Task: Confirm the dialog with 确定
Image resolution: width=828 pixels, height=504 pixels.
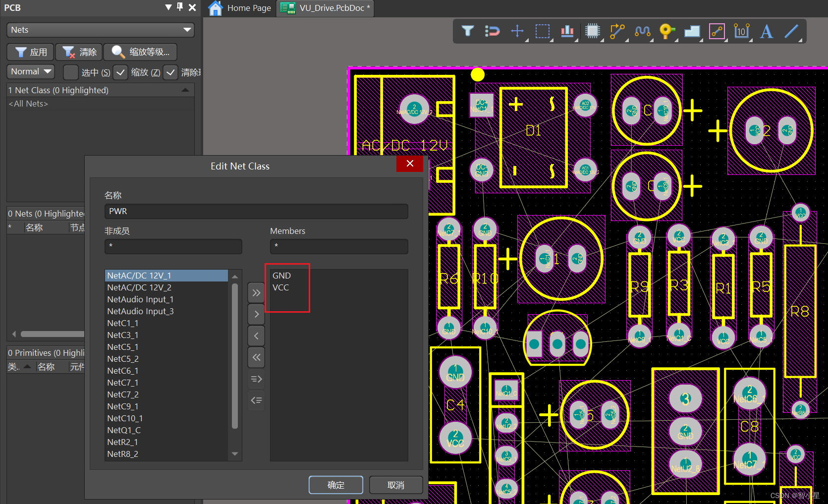Action: click(x=336, y=485)
